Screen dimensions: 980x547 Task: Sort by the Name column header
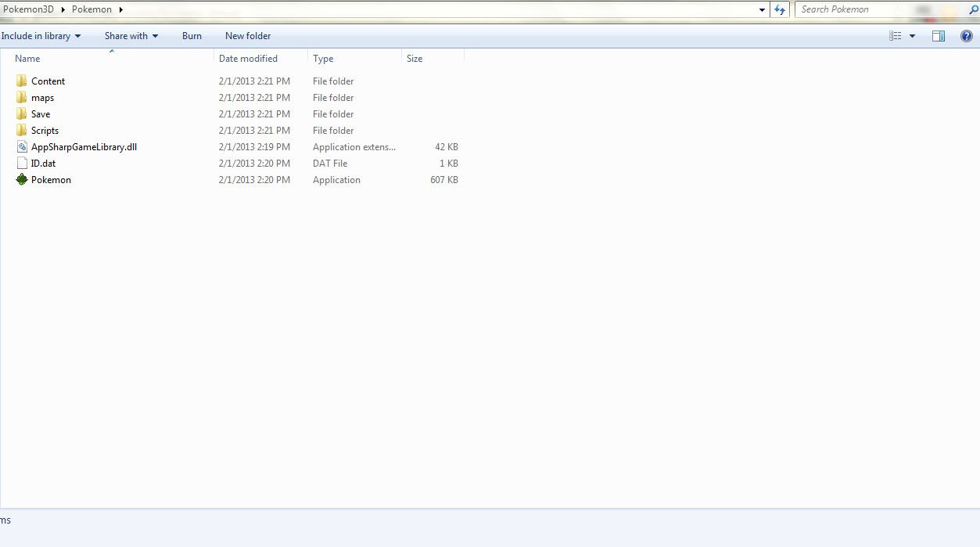pos(27,59)
